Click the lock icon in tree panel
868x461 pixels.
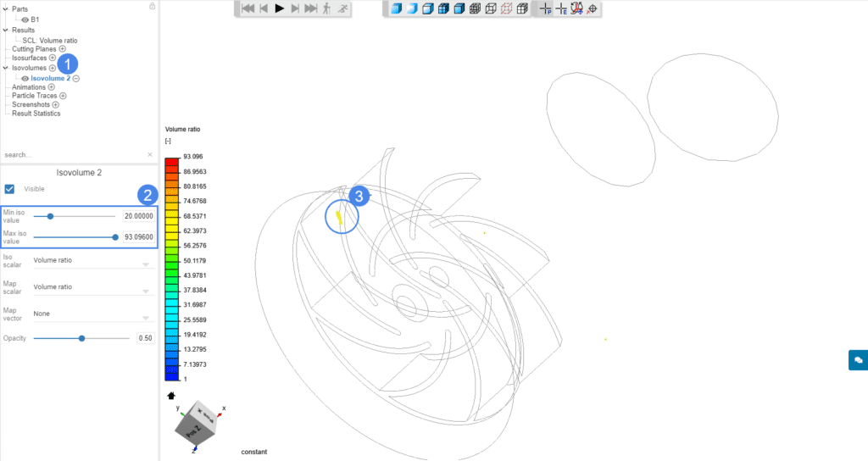coord(153,6)
